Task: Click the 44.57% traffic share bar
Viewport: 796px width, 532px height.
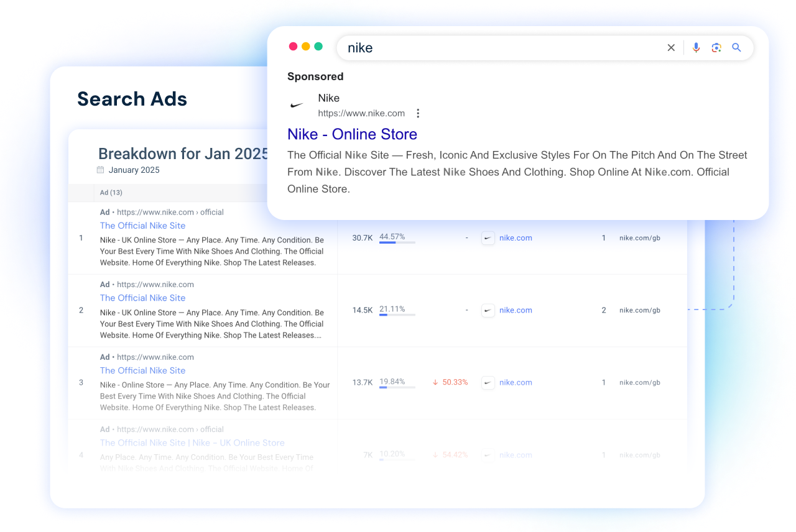Action: 397,242
